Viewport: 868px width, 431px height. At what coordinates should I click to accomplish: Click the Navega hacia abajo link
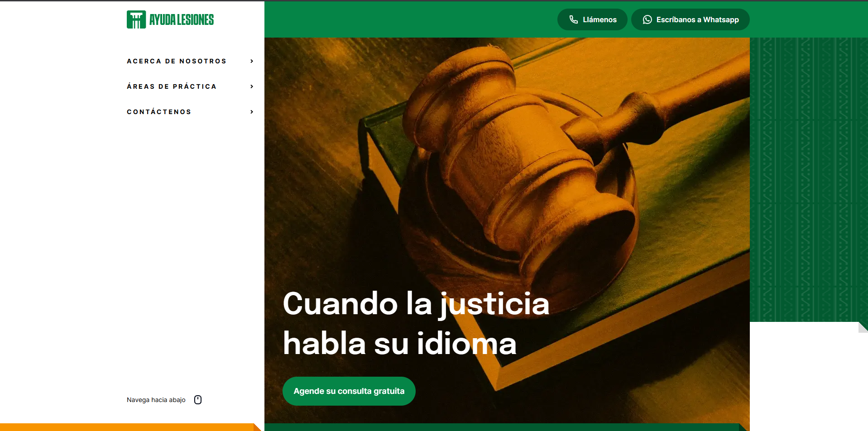[156, 399]
